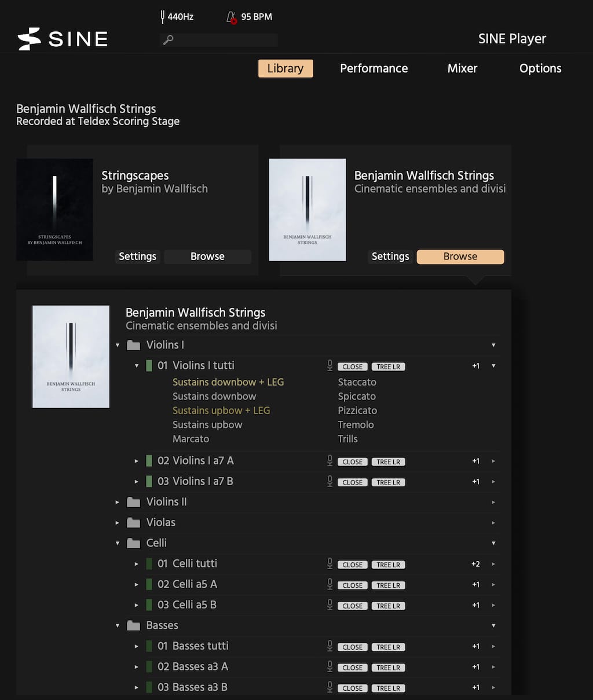This screenshot has height=700, width=593.
Task: Switch to the Library tab
Action: pos(285,68)
